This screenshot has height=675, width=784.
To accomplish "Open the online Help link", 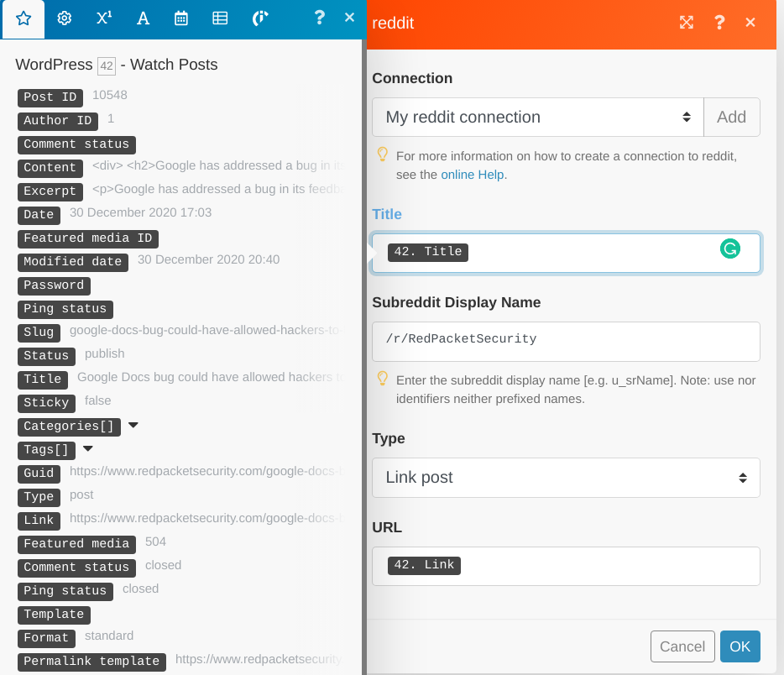I will 473,175.
